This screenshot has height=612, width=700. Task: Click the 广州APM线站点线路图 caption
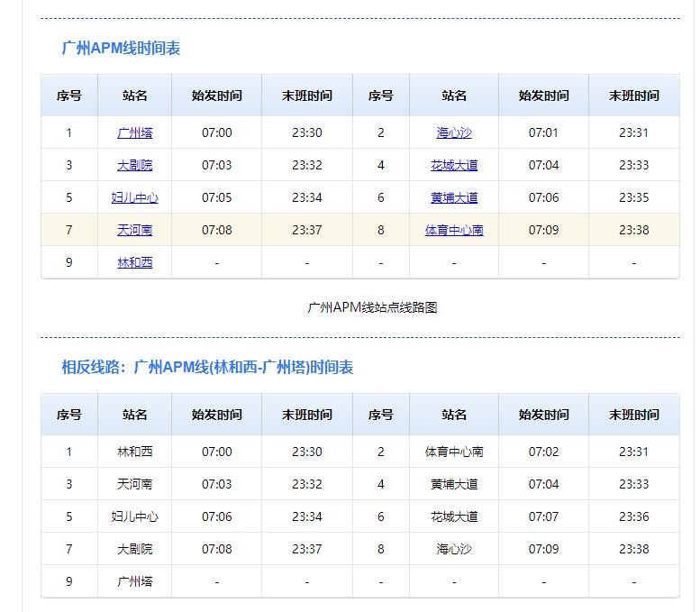(372, 307)
